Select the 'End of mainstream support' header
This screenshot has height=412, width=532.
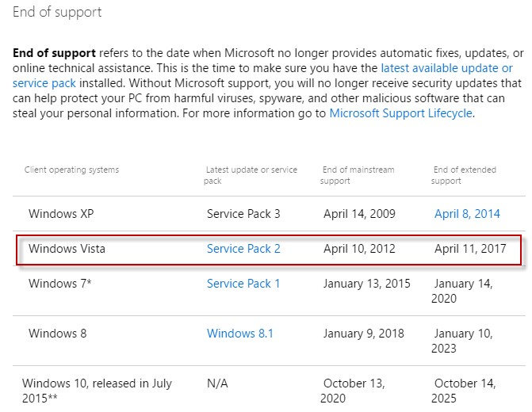pyautogui.click(x=358, y=175)
